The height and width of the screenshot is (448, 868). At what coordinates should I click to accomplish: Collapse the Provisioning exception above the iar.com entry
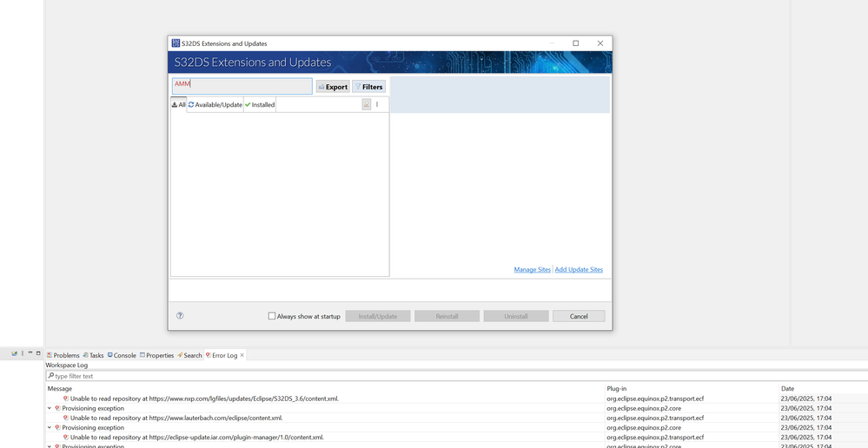coord(50,427)
